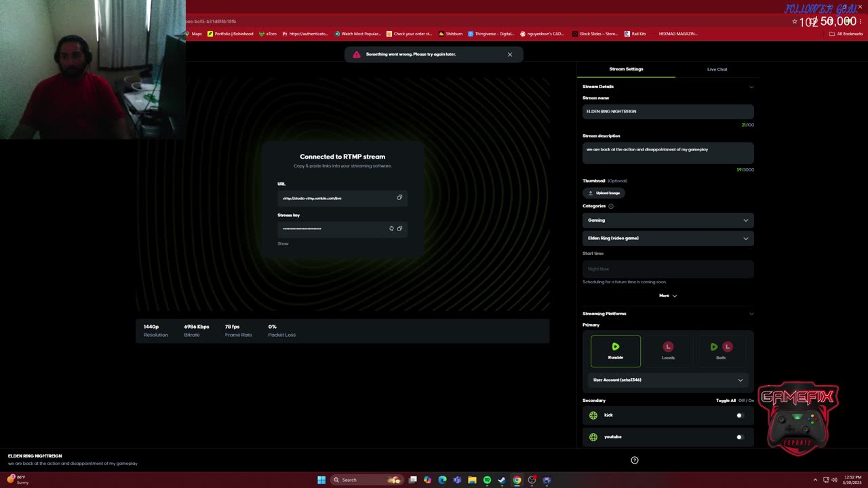
Task: Open the Rail Kits bookmark
Action: pyautogui.click(x=635, y=34)
